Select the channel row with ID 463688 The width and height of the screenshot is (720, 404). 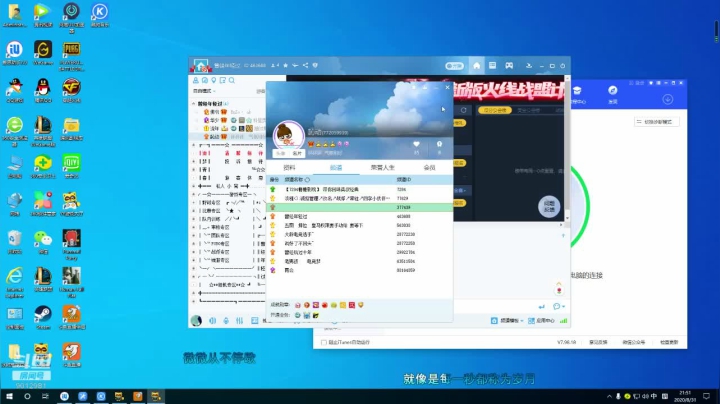[359, 216]
